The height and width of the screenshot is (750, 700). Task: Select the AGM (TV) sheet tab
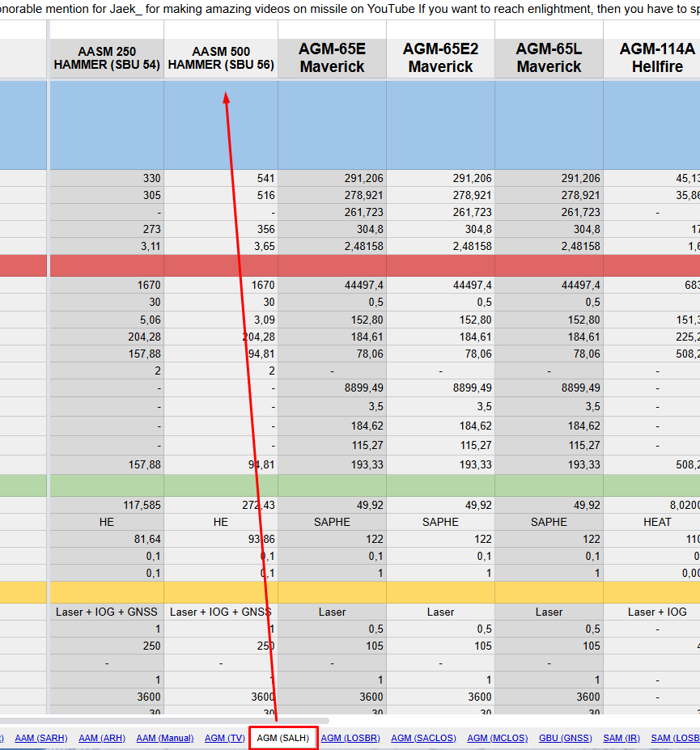tap(225, 738)
